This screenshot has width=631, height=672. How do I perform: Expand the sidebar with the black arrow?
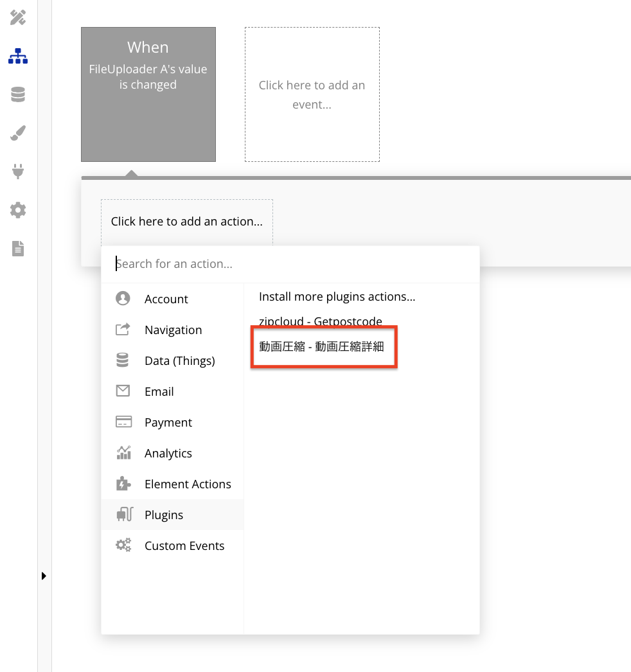pyautogui.click(x=44, y=576)
